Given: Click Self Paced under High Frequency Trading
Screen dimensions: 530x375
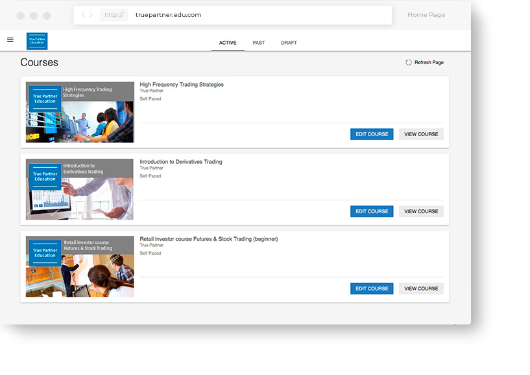Looking at the screenshot, I should point(150,99).
